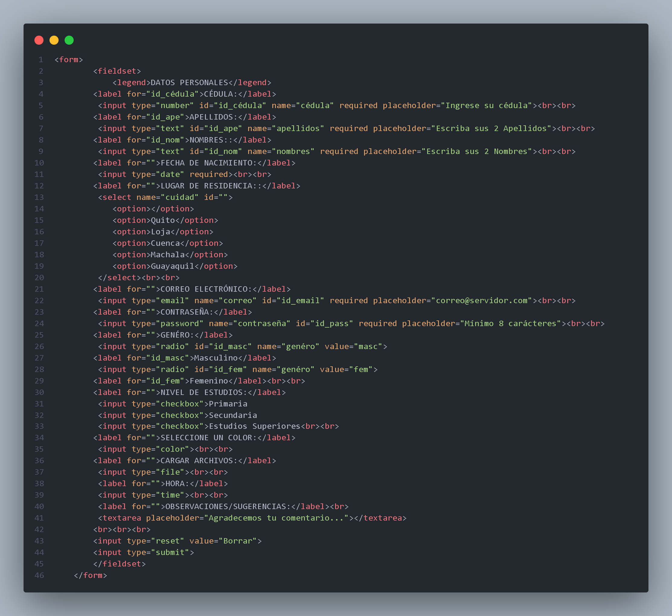Viewport: 672px width, 616px height.
Task: Click the correo@servidor.com placeholder string
Action: click(x=482, y=301)
